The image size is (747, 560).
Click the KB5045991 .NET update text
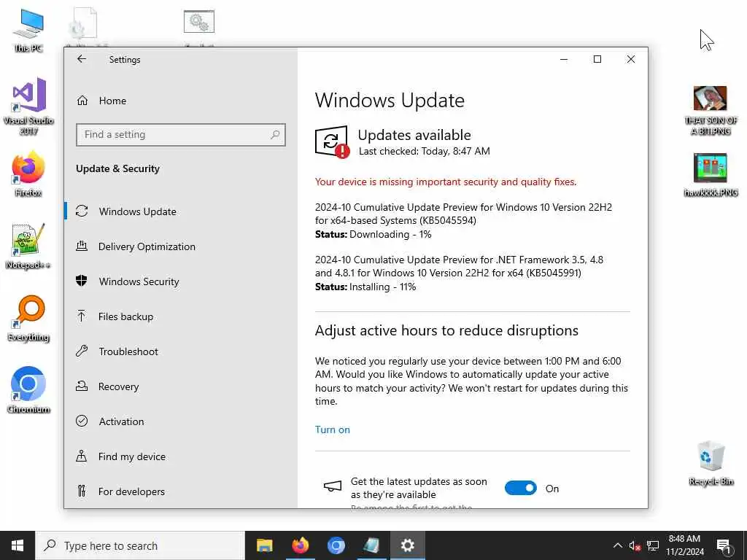[459, 266]
